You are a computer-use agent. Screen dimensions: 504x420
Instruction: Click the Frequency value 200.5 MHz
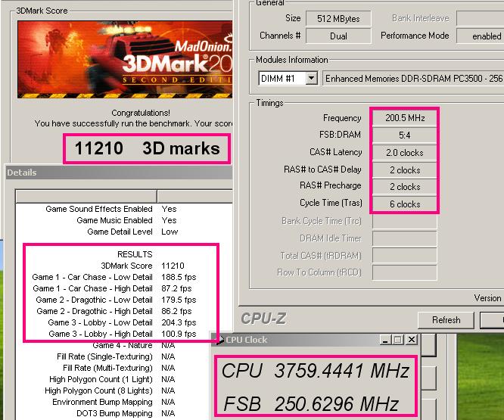click(x=405, y=118)
